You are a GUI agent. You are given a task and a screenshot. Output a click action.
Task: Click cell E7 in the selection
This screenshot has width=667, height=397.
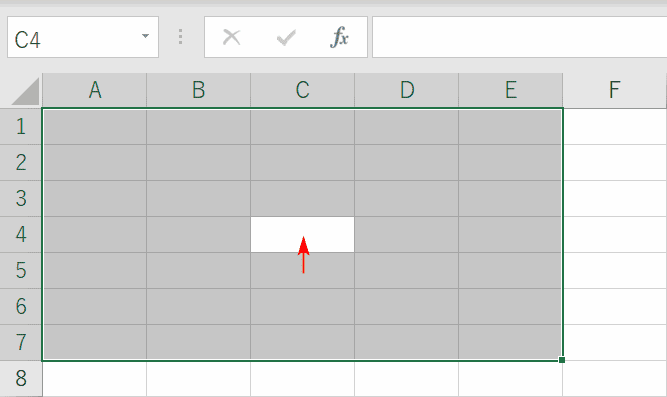tap(510, 342)
